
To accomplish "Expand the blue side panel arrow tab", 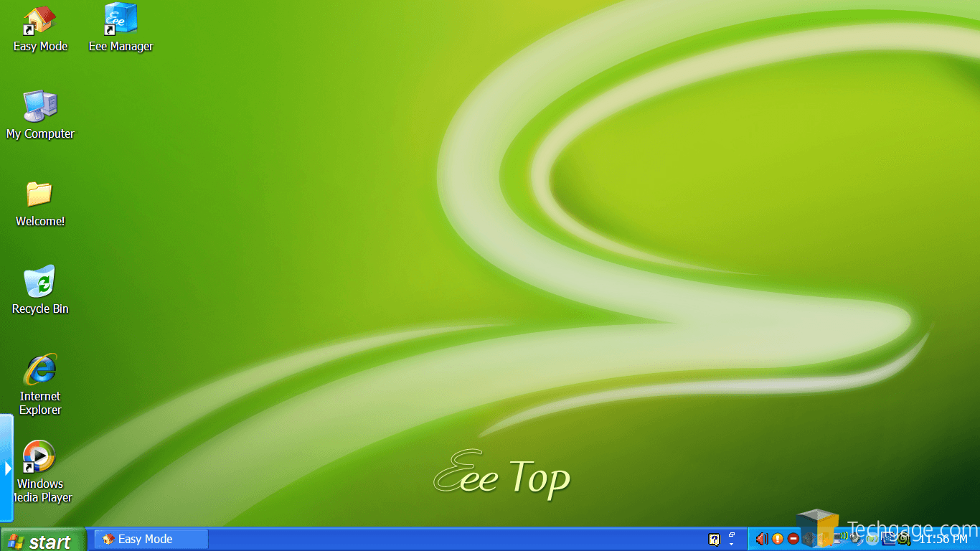I will [x=7, y=468].
